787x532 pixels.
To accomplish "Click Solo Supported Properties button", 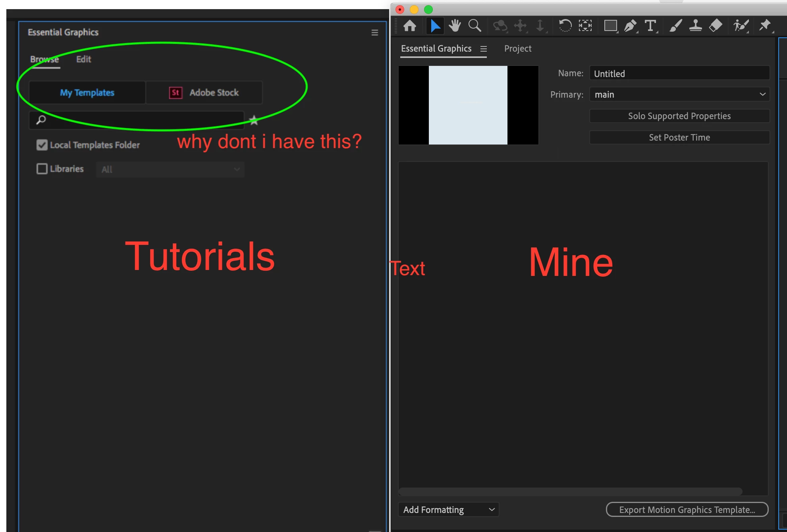I will [679, 116].
